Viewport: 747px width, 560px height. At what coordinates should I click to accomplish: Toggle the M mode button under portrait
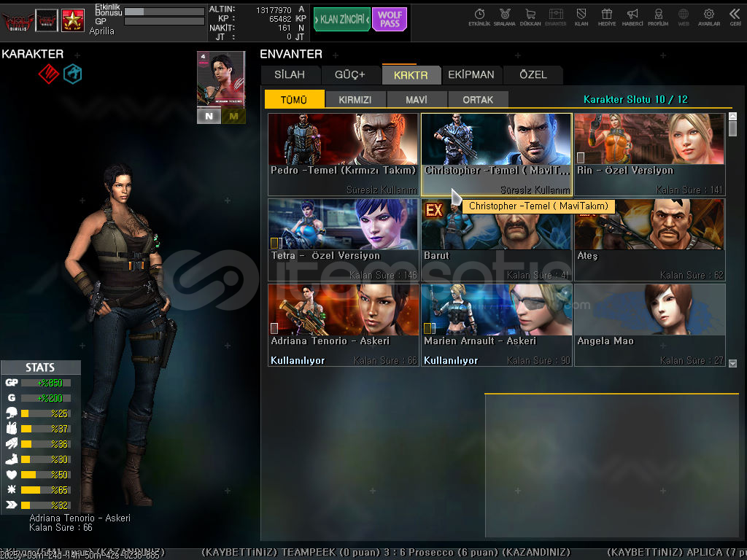[233, 116]
